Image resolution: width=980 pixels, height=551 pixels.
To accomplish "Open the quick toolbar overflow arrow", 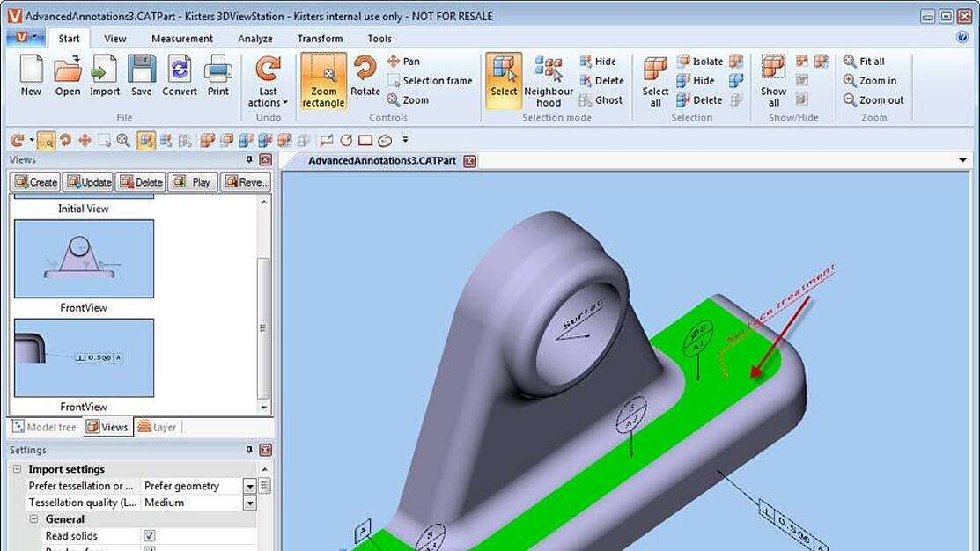I will pos(405,141).
